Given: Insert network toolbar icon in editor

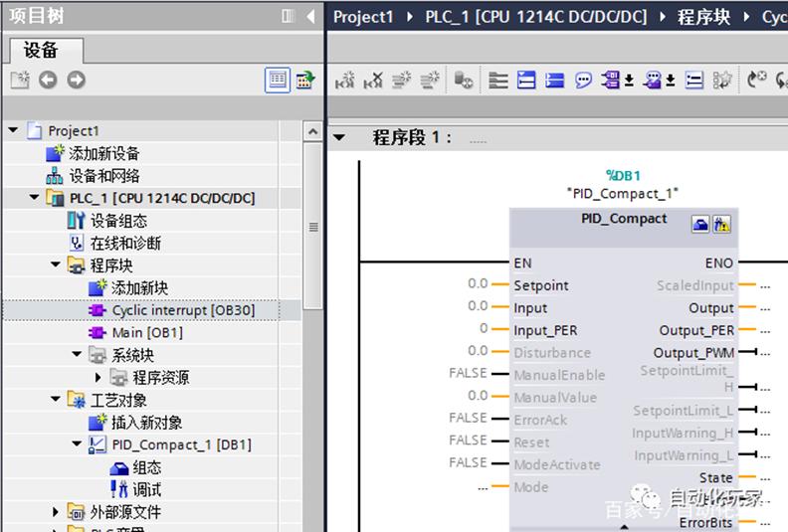Looking at the screenshot, I should (x=345, y=80).
